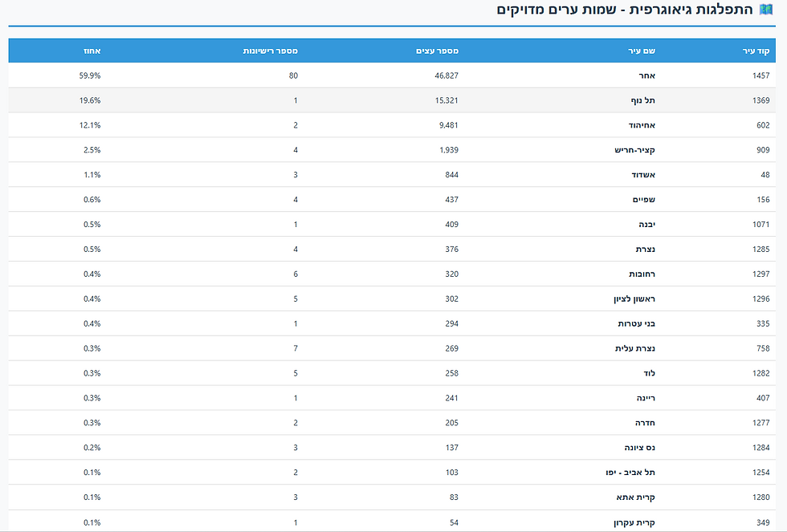Image resolution: width=787 pixels, height=532 pixels.
Task: Click the tree count 46,827 cell
Action: (442, 75)
